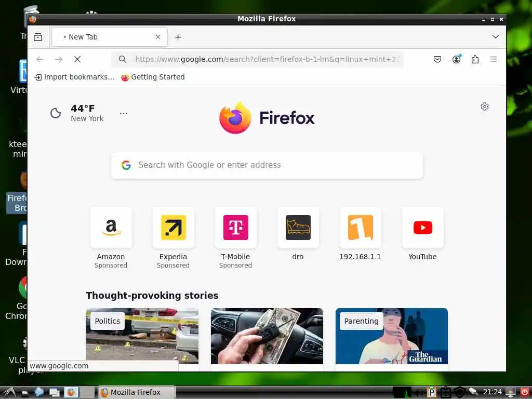This screenshot has width=532, height=399.
Task: Click the show desktop windows icon in taskbar
Action: [x=54, y=392]
